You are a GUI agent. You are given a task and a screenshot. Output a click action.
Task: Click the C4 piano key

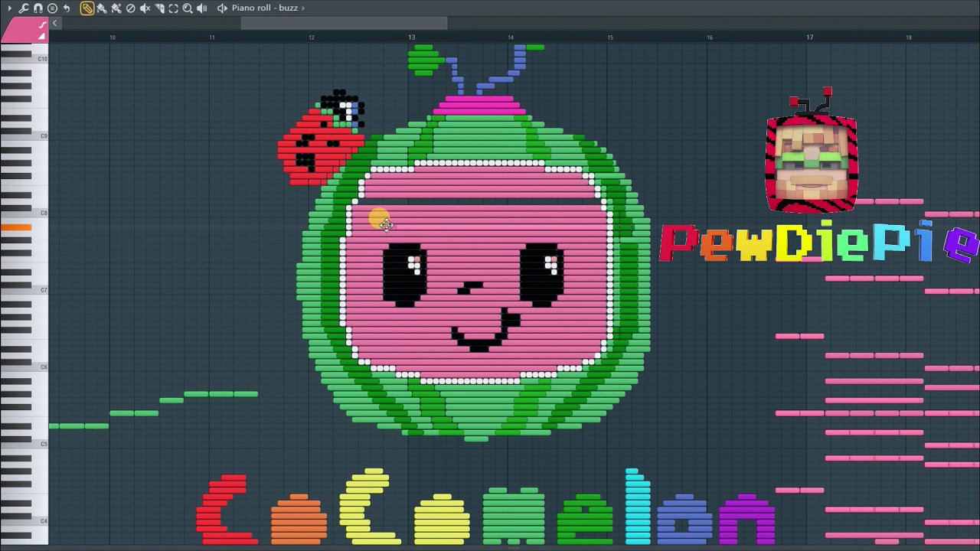point(24,522)
